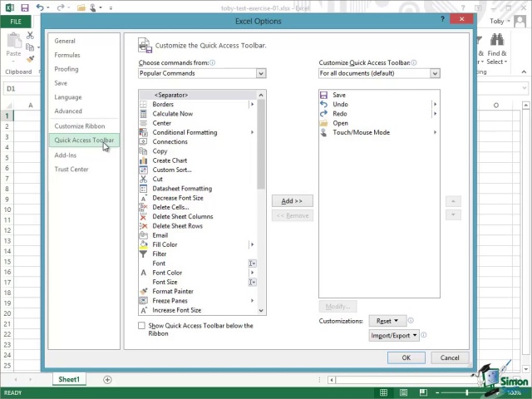The height and width of the screenshot is (399, 532).
Task: Click the Name Box showing D1
Action: coord(22,89)
